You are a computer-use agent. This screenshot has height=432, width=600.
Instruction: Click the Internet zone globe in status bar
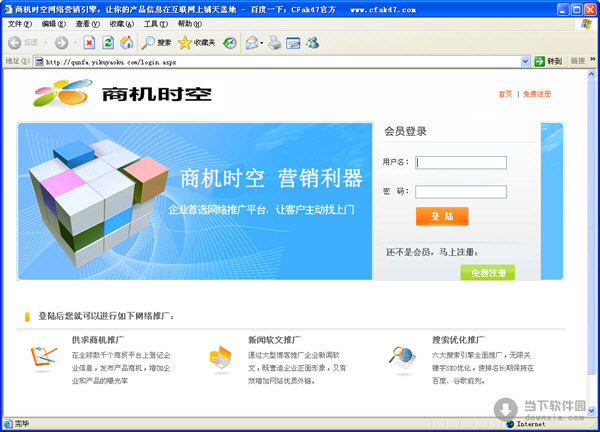coord(510,424)
